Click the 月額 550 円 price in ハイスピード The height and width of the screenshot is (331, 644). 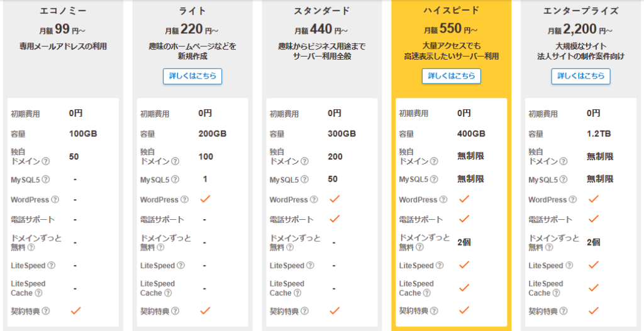point(451,30)
